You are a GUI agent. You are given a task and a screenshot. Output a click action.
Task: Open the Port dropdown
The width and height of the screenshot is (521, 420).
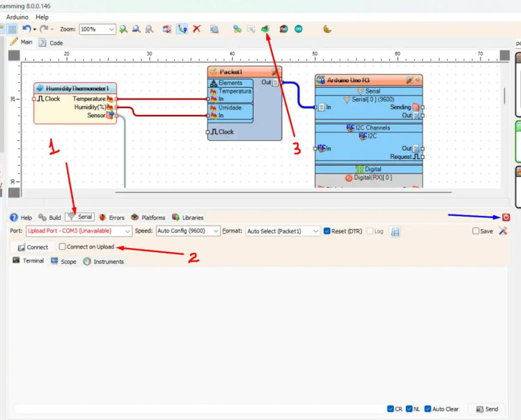(x=78, y=231)
